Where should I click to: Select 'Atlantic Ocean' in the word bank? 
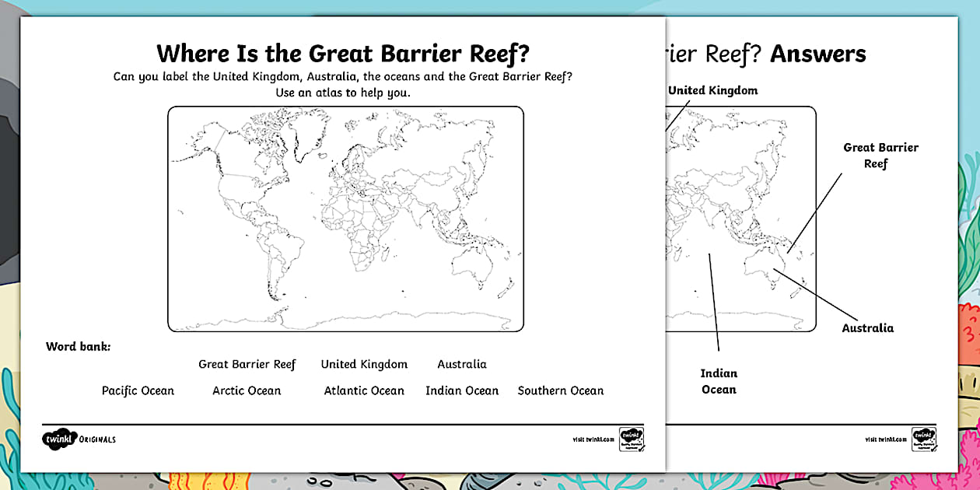click(x=364, y=390)
